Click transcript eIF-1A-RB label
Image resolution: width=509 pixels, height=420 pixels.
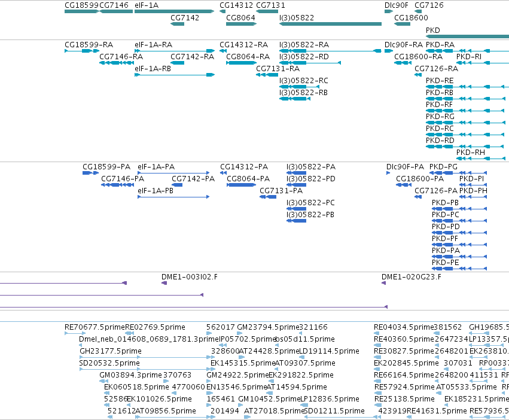coord(153,69)
